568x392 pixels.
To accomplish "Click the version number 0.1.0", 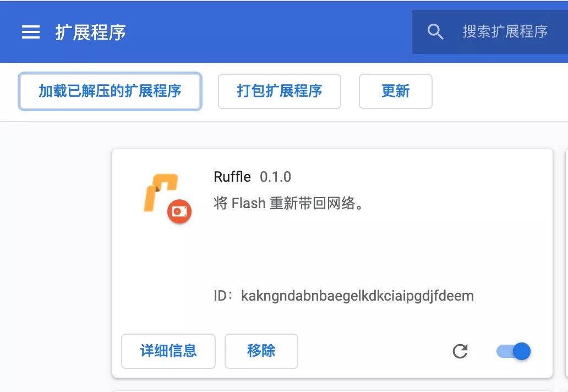I will click(275, 177).
